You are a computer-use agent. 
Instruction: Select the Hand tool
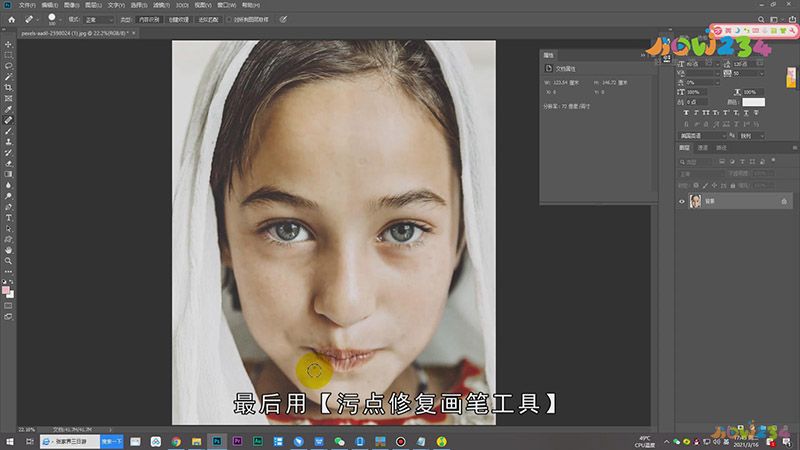[8, 251]
